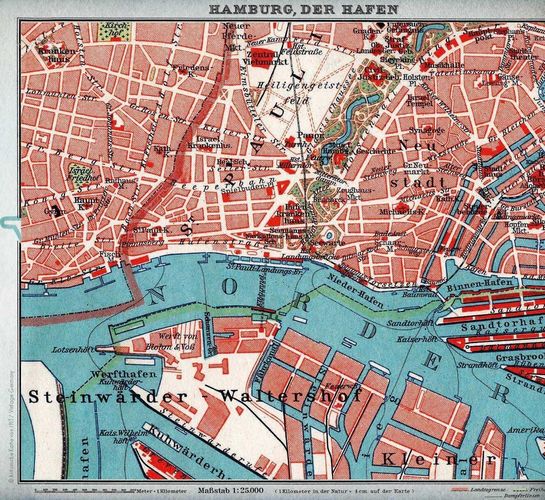Click the Lotsenhöft label
The image size is (545, 500).
(x=71, y=350)
